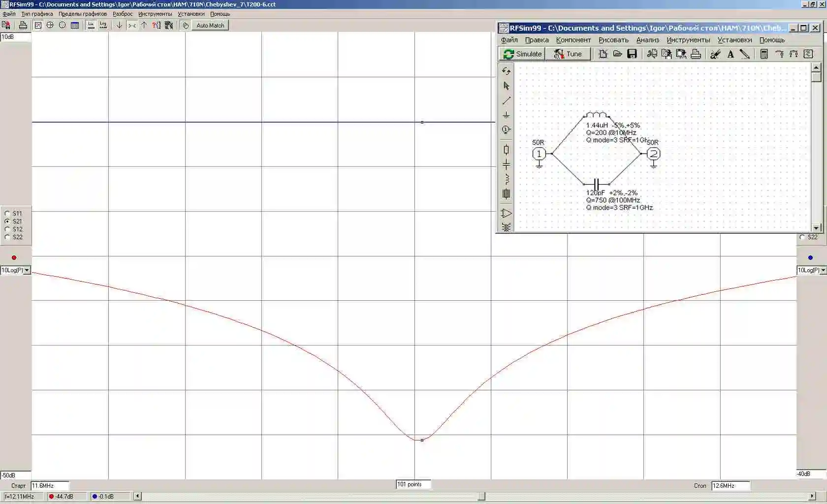Open the Tune tool
Screen dimensions: 827x504
(568, 54)
